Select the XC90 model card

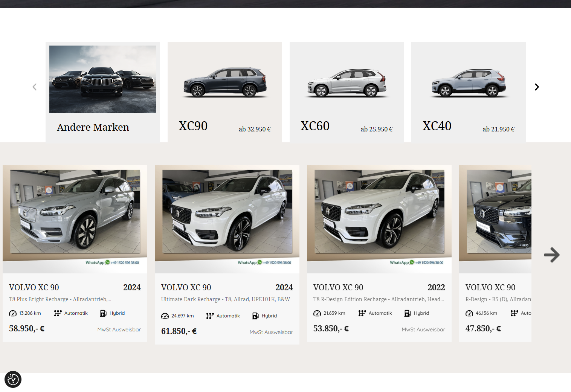coord(224,92)
